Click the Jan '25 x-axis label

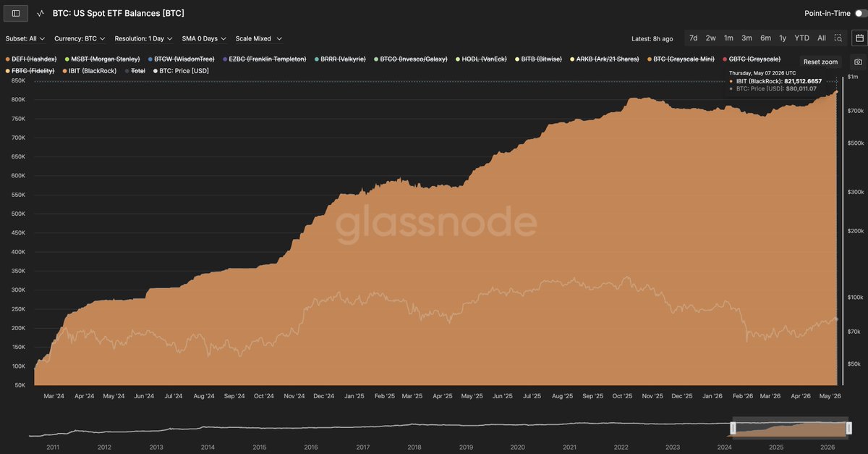354,396
